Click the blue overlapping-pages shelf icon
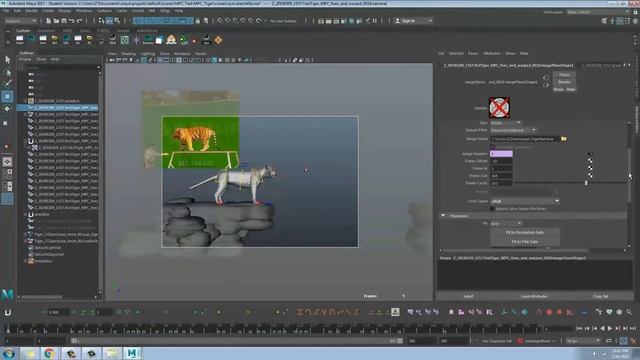The height and width of the screenshot is (360, 640). (x=159, y=40)
